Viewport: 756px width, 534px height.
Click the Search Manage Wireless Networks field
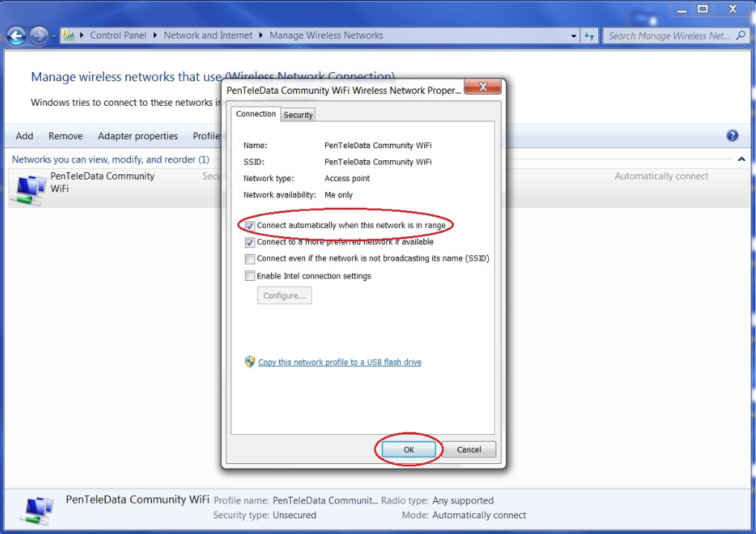668,36
